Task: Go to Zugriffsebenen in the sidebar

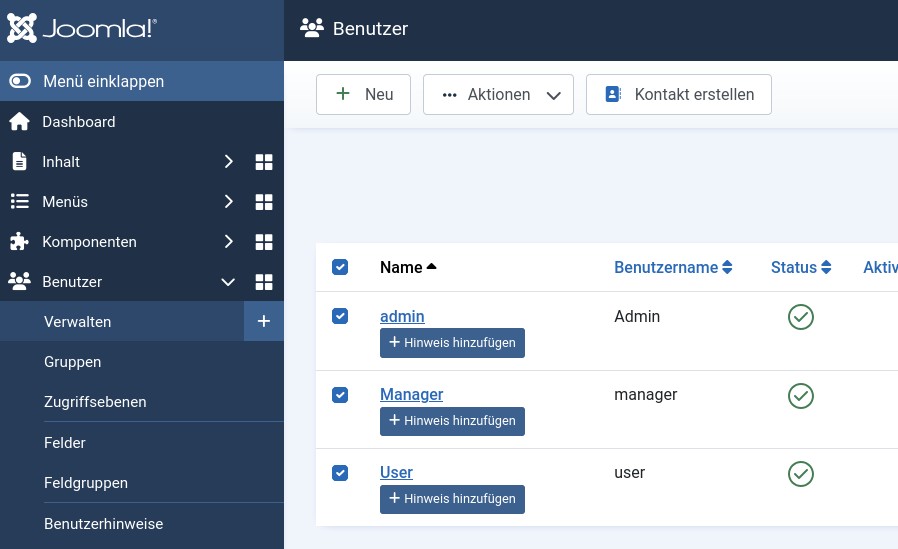Action: [x=95, y=402]
